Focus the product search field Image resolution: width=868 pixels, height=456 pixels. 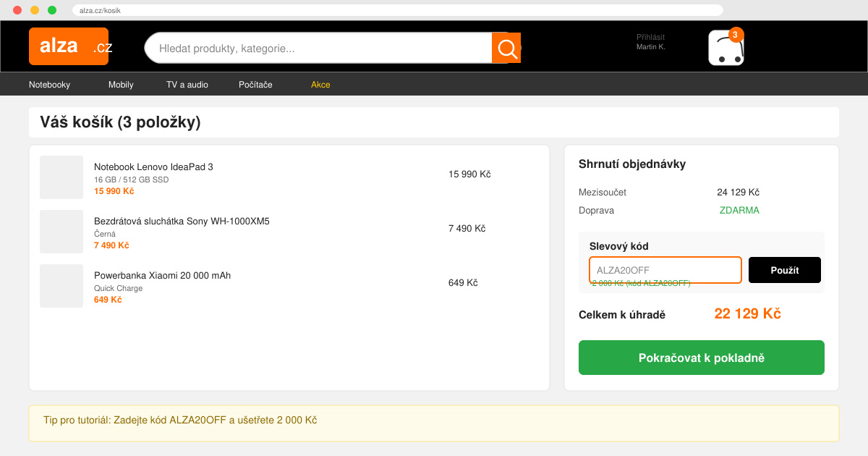(x=318, y=48)
